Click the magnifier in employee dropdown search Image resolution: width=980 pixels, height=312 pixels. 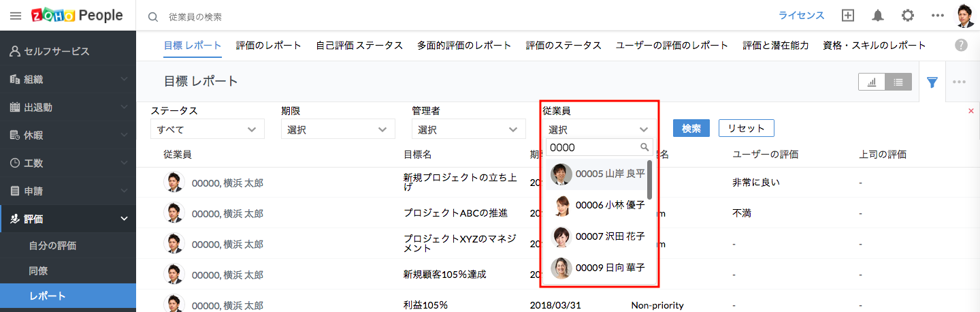644,146
